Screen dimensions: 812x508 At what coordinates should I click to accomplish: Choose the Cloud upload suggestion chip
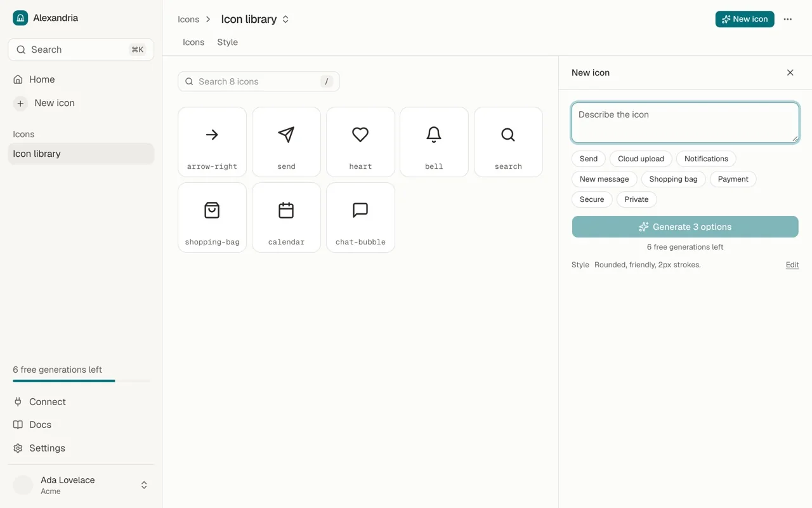tap(641, 159)
